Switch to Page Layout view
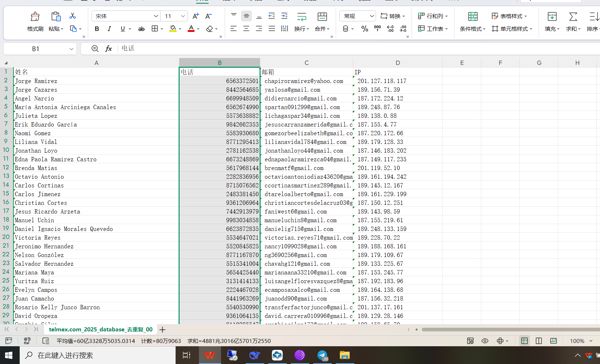The width and height of the screenshot is (600, 364). [538, 341]
